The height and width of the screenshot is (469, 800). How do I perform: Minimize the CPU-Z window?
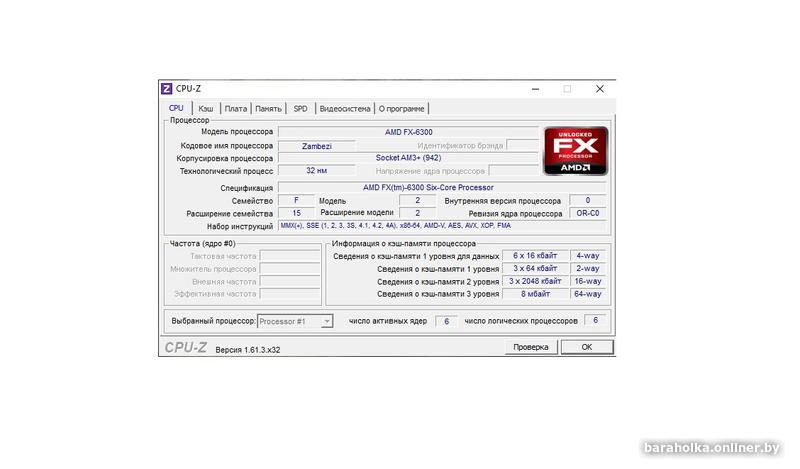[x=535, y=89]
